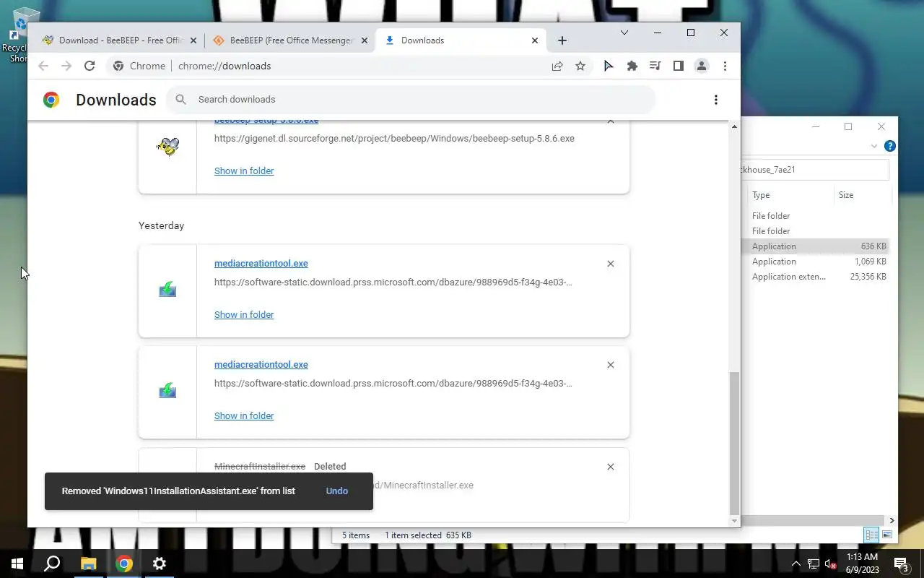Open the 1:13 AM taskbar clock
Screen dimensions: 924x578
pos(862,564)
